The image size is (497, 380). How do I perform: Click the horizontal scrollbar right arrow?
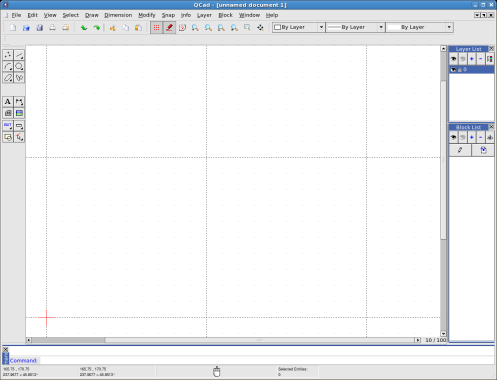tap(417, 340)
